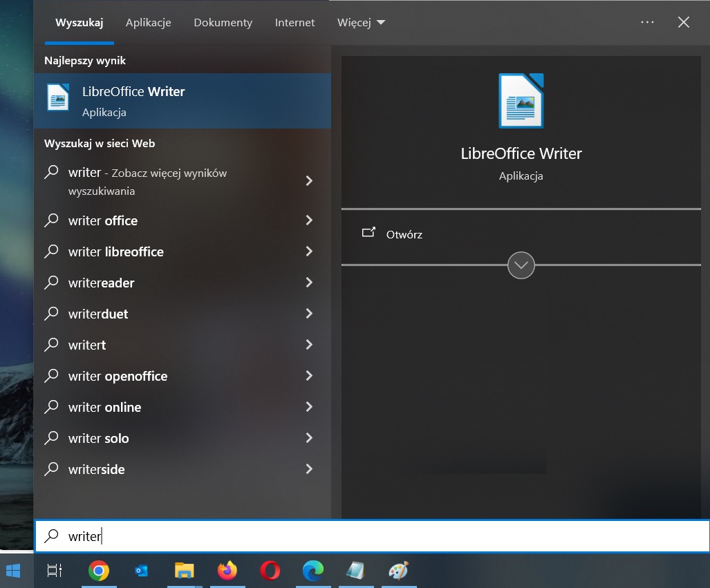Click the notepad app icon in taskbar
The width and height of the screenshot is (710, 588).
click(355, 571)
